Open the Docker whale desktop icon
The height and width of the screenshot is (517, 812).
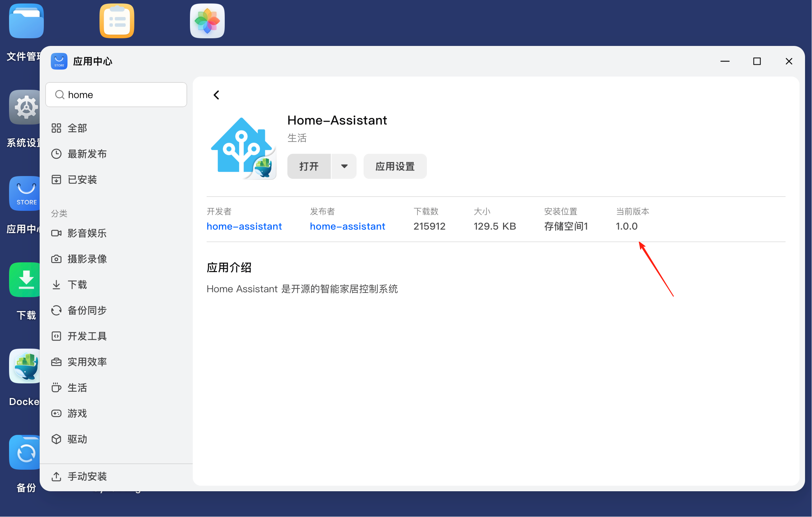pyautogui.click(x=25, y=366)
